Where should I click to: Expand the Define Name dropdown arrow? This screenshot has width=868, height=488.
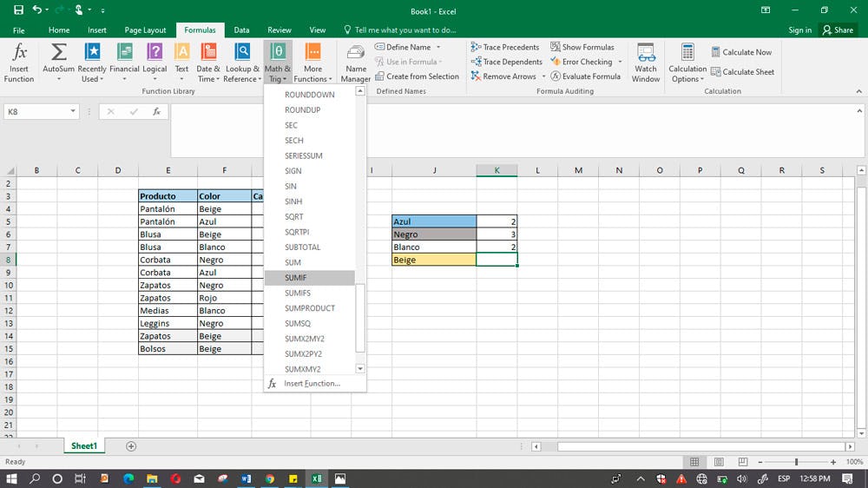(x=438, y=47)
